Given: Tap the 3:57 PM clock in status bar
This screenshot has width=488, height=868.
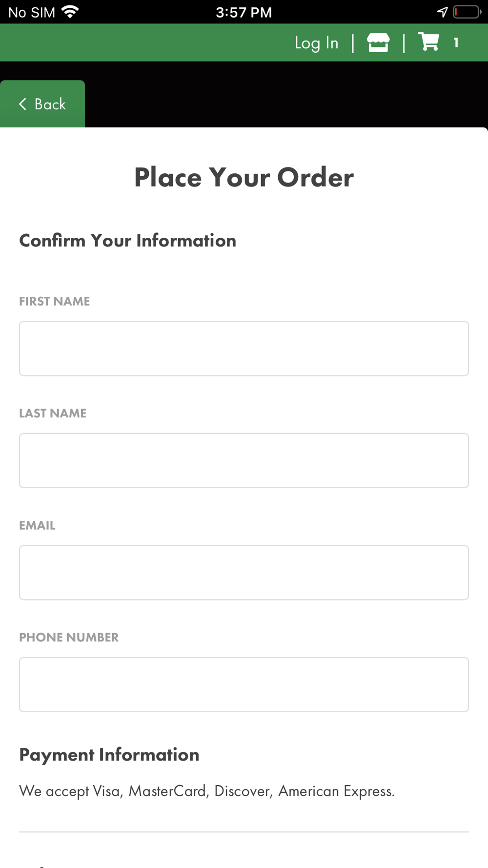Looking at the screenshot, I should pyautogui.click(x=244, y=12).
